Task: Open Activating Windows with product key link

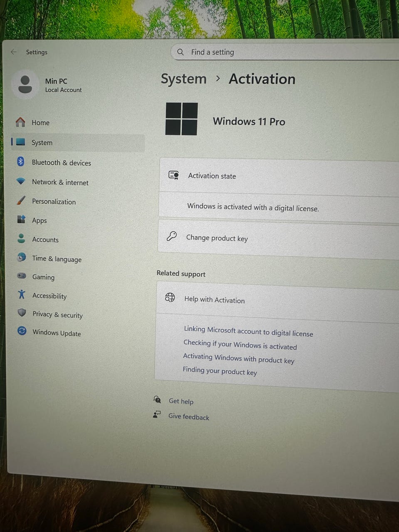Action: 239,358
